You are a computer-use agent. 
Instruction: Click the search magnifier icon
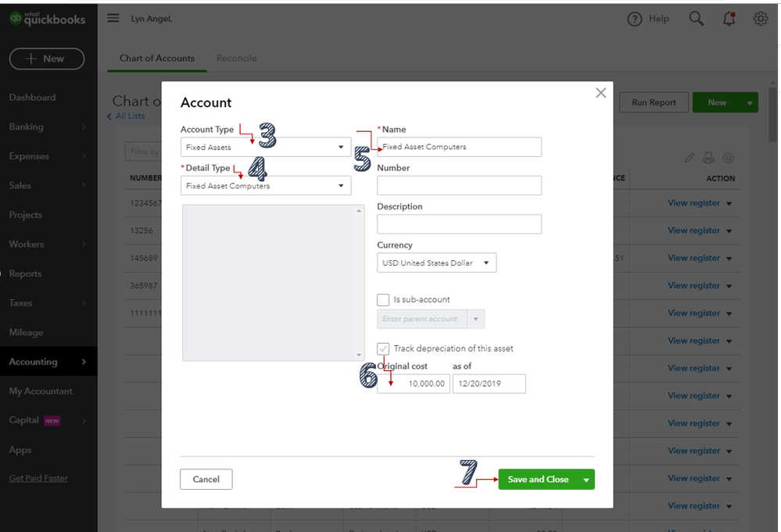pos(696,19)
